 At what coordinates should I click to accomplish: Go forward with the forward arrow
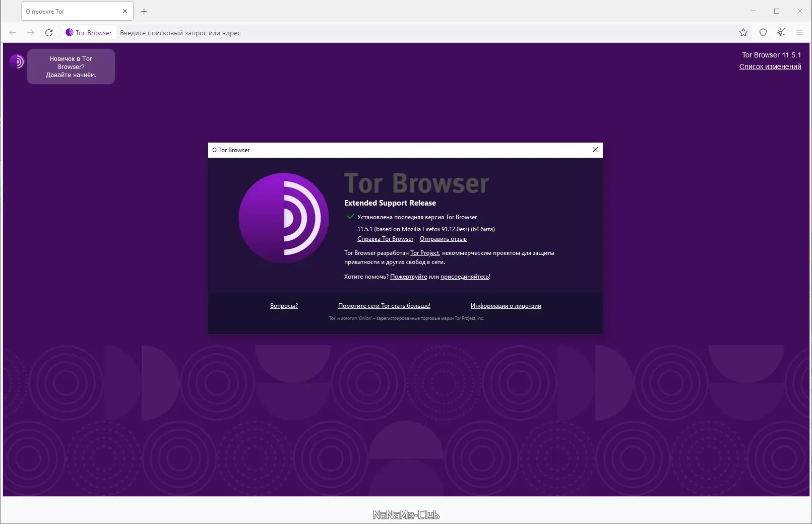point(31,33)
